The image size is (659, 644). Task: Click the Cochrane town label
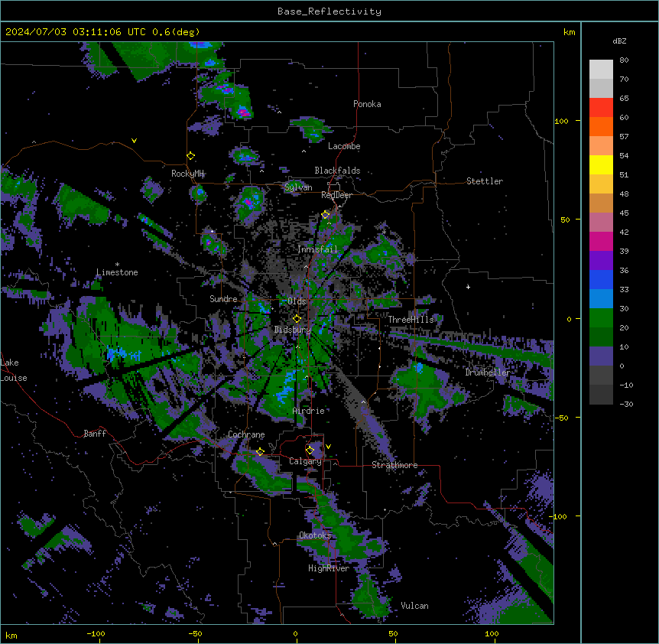pos(246,434)
